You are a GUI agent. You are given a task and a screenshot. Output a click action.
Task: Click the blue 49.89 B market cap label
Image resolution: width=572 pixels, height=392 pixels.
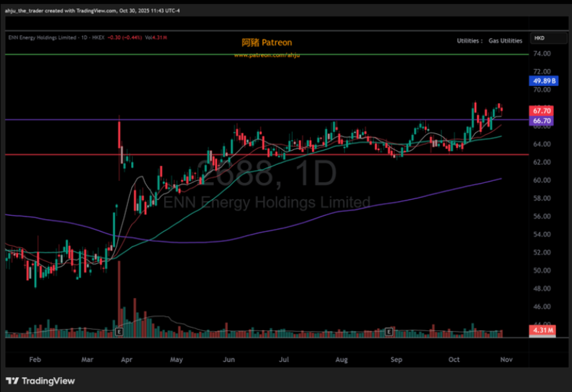coord(543,81)
